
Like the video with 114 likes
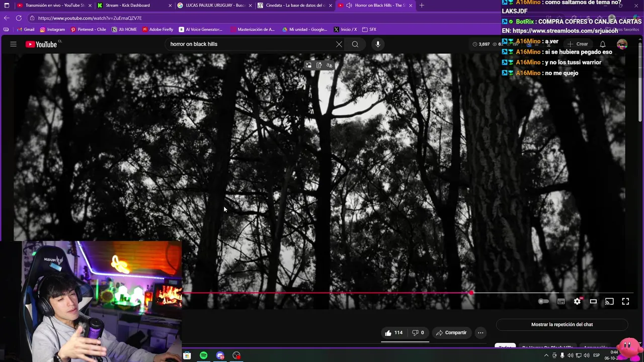tap(393, 333)
